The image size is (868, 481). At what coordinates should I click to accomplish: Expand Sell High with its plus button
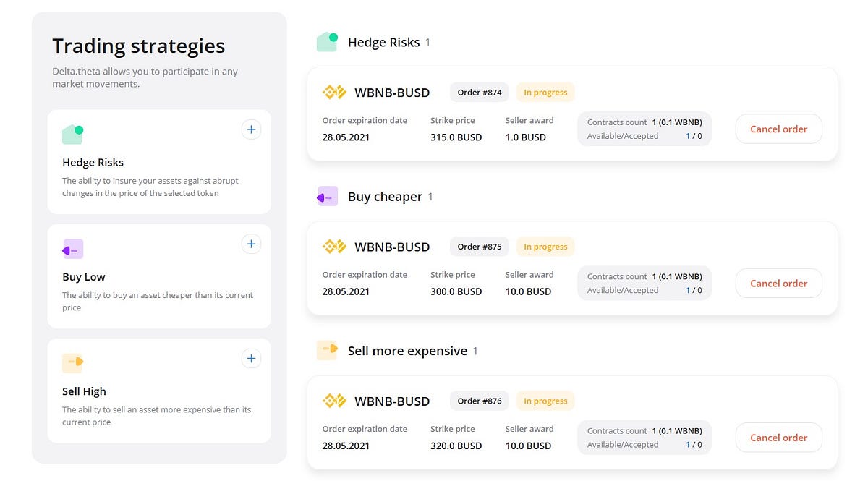pos(251,358)
